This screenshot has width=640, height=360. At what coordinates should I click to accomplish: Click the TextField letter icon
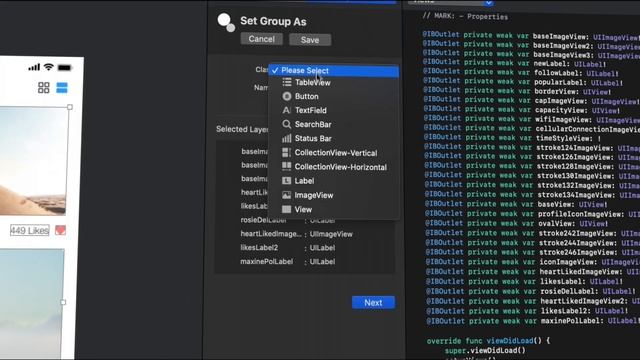coord(287,110)
